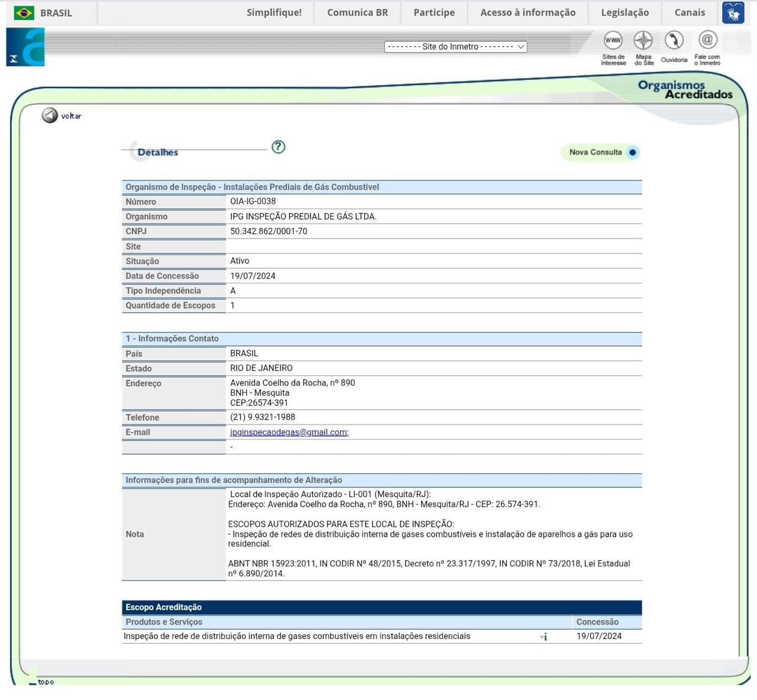Click the Ouvidoria telephone icon

point(674,41)
